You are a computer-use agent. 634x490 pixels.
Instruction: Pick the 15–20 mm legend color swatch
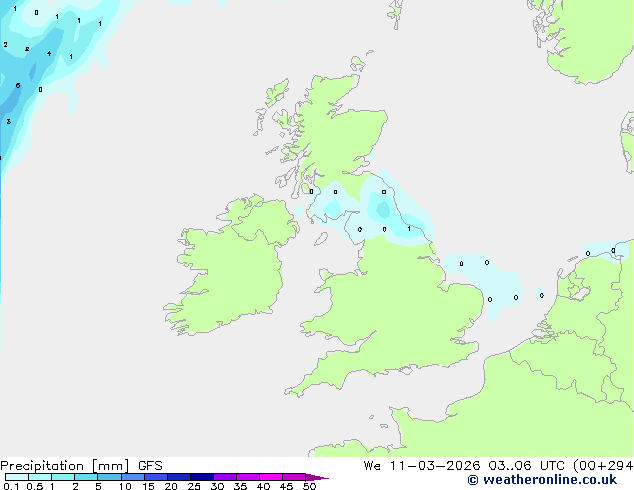click(155, 477)
